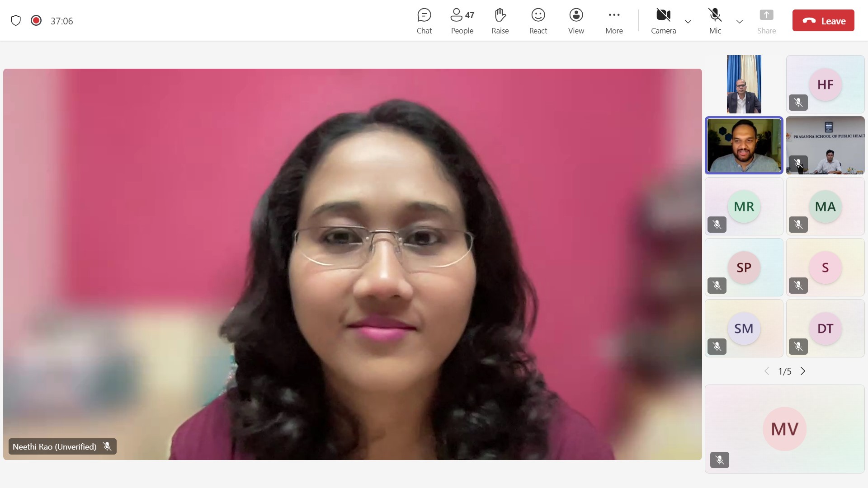The width and height of the screenshot is (868, 488).
Task: Open More actions menu
Action: 614,21
